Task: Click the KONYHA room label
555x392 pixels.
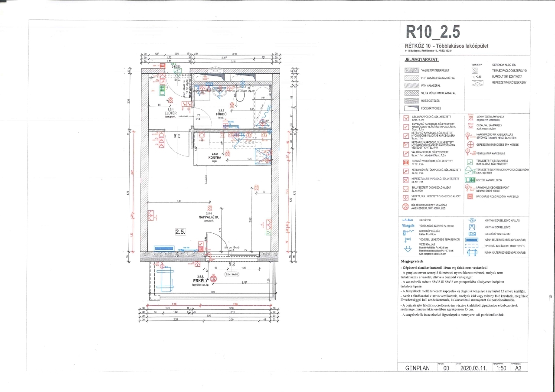Action: 214,158
